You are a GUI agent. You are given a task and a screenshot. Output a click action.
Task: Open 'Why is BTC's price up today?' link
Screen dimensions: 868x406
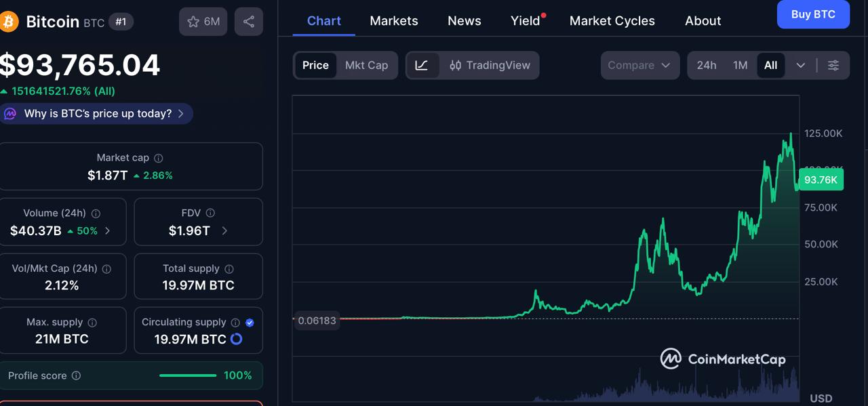pyautogui.click(x=97, y=113)
